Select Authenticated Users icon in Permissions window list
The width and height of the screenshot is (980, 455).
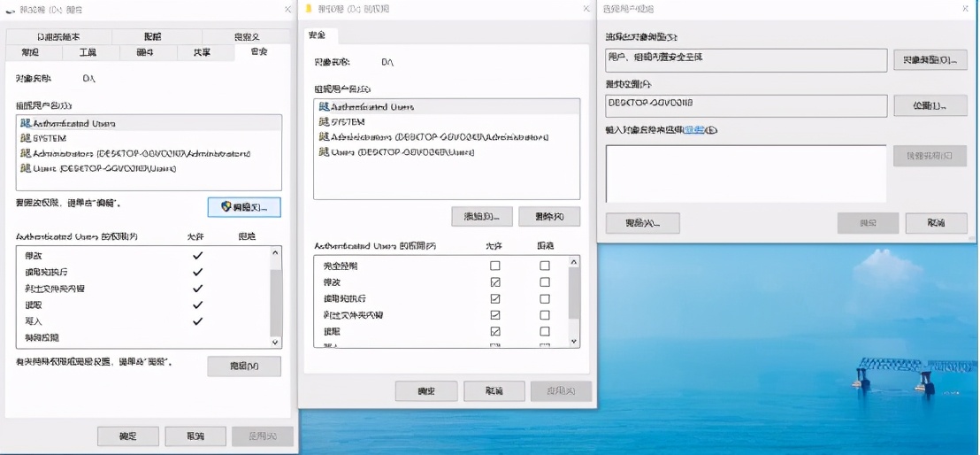point(324,107)
